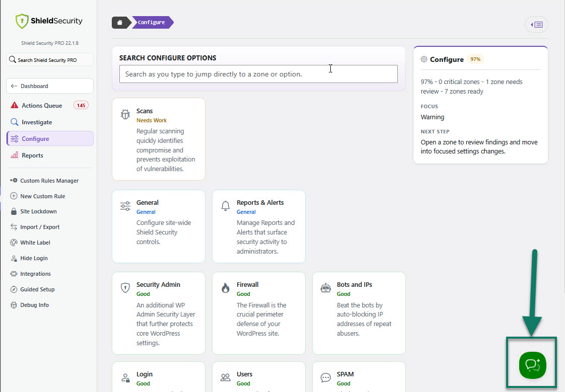This screenshot has height=392, width=565.
Task: Click the New Custom Rule plus icon
Action: coord(14,196)
